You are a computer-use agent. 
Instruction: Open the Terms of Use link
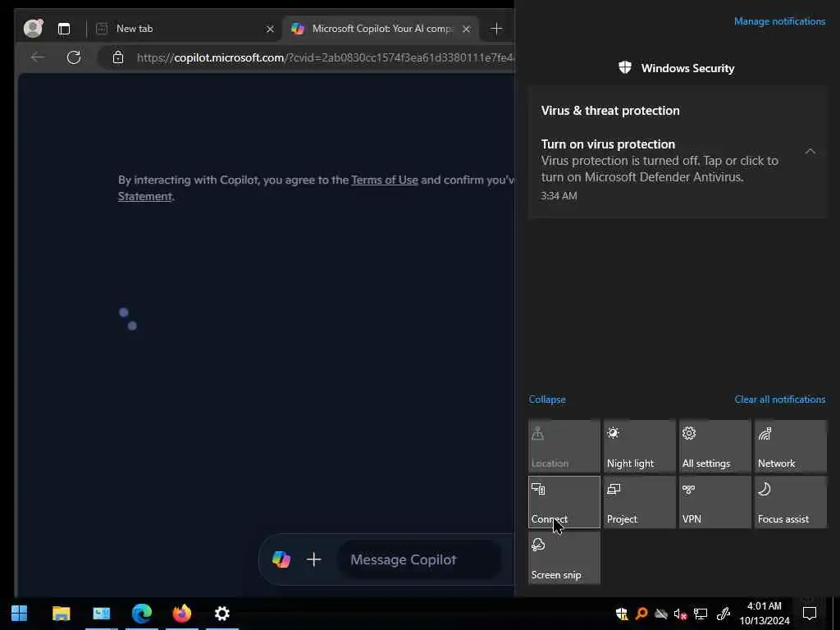pos(384,180)
